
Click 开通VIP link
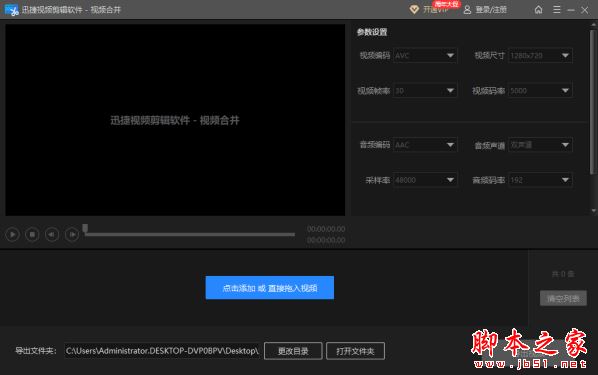click(436, 10)
